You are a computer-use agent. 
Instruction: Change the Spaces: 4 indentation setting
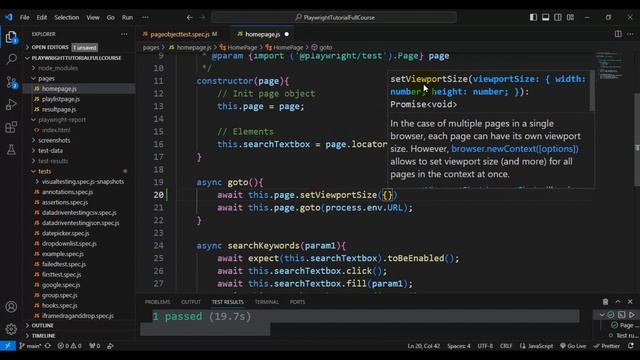459,346
